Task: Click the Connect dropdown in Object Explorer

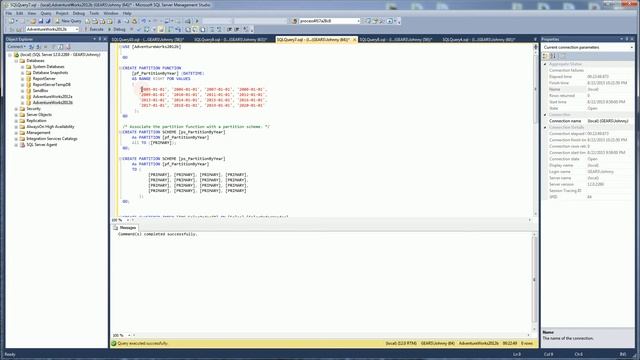Action: point(17,47)
